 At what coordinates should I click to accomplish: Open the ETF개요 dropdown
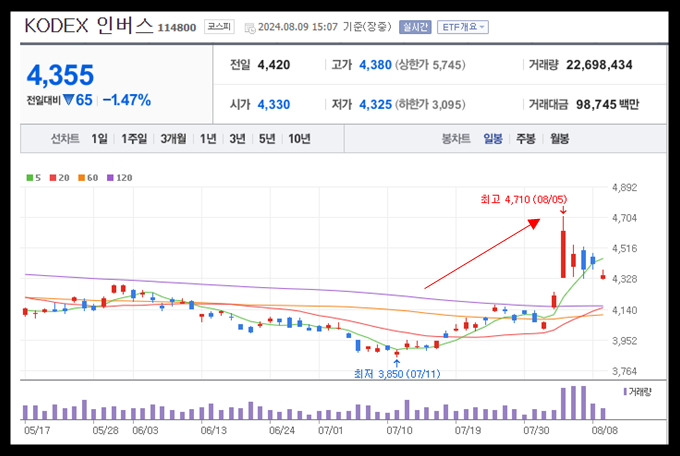463,27
